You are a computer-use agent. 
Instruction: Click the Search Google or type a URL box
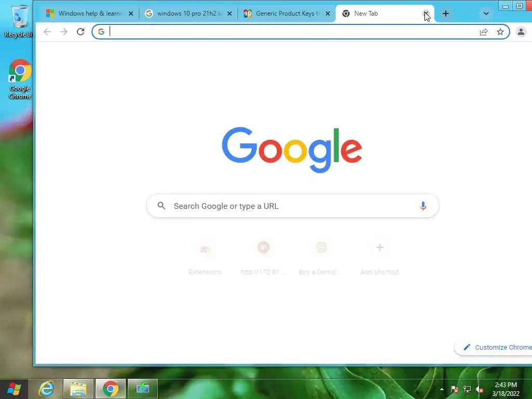pyautogui.click(x=292, y=206)
